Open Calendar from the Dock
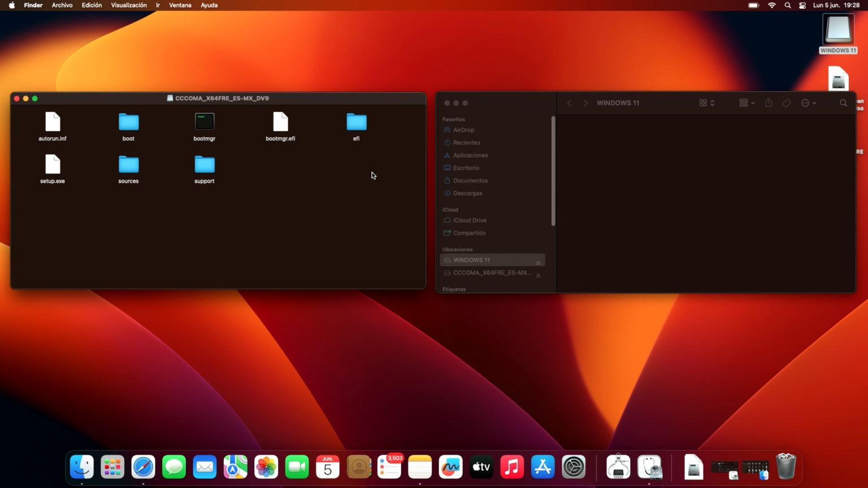Viewport: 868px width, 488px height. [328, 467]
